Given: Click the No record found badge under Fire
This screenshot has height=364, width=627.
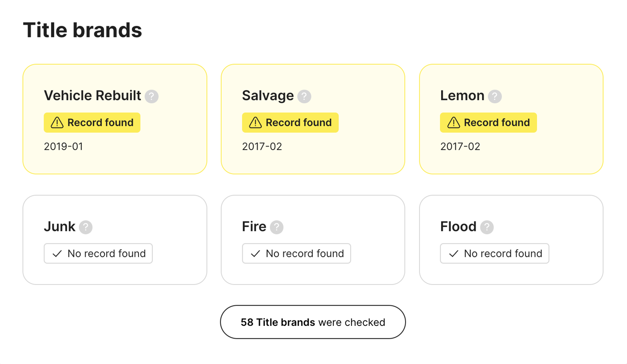Looking at the screenshot, I should tap(296, 253).
